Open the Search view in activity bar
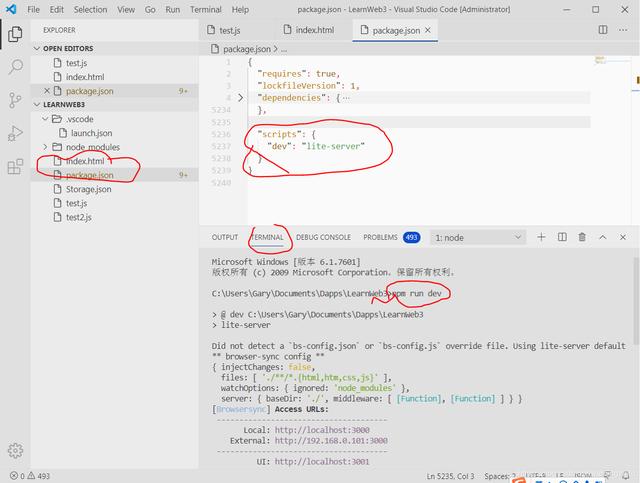This screenshot has height=483, width=640. pyautogui.click(x=15, y=67)
